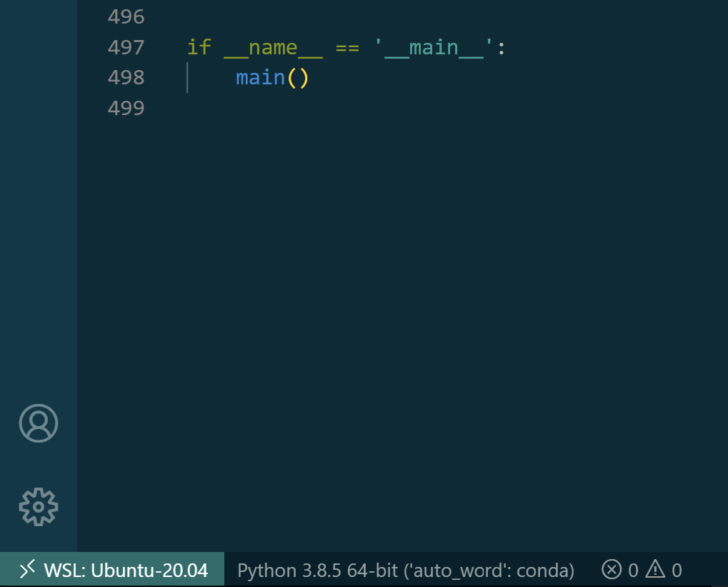The width and height of the screenshot is (728, 587).
Task: Click the WSL: Ubuntu-20.04 status item
Action: tap(111, 570)
